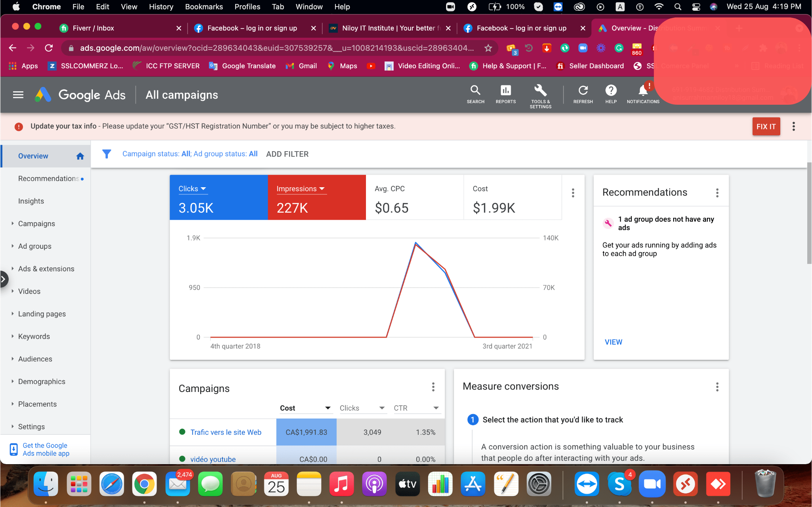Open the Notifications bell icon

[x=643, y=94]
